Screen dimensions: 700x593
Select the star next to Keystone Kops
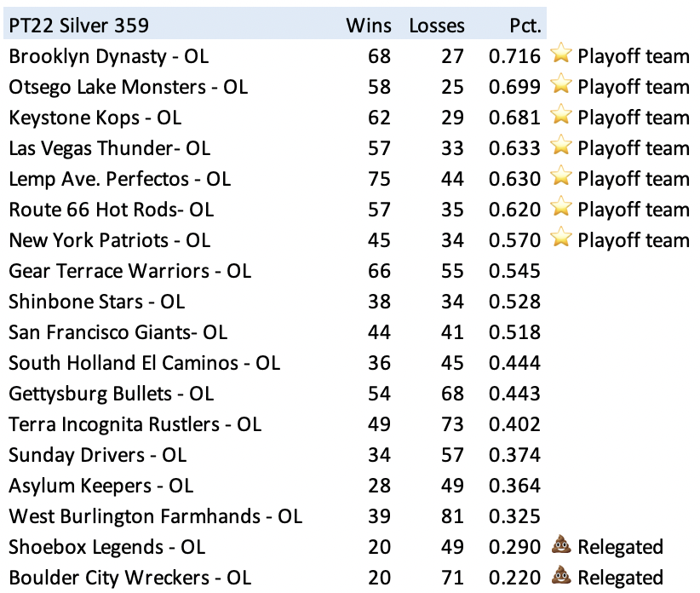[560, 117]
